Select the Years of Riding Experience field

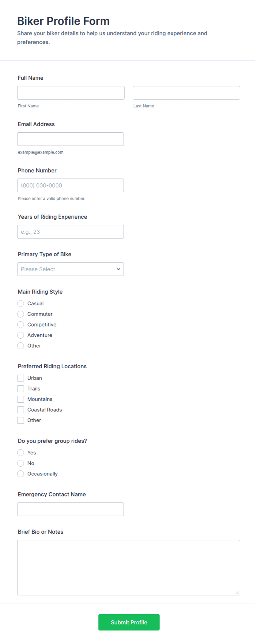tap(70, 232)
